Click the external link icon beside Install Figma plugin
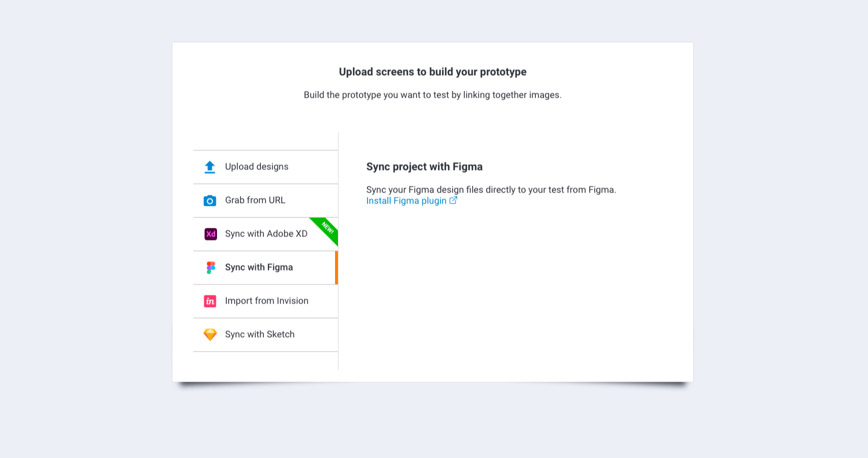 [x=453, y=201]
